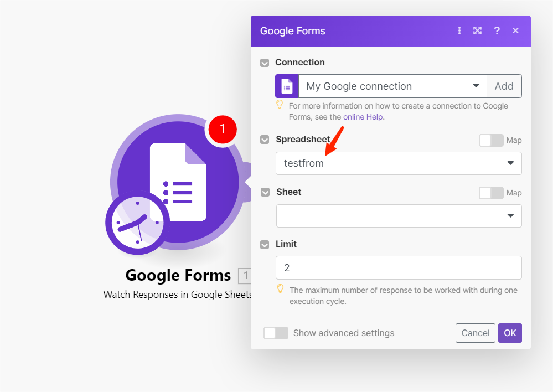Viewport: 553px width, 392px height.
Task: Click the Add connection button
Action: 504,86
